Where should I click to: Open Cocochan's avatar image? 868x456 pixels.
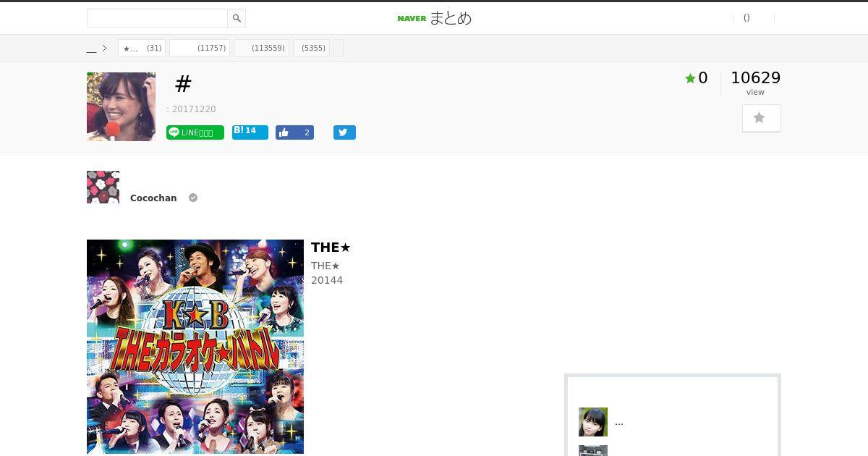pyautogui.click(x=103, y=187)
